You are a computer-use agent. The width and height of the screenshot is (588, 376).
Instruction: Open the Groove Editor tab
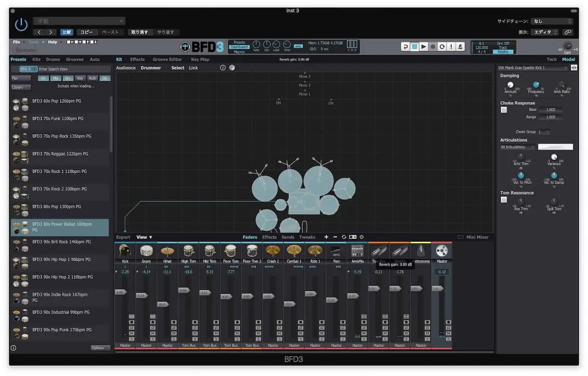pyautogui.click(x=167, y=59)
